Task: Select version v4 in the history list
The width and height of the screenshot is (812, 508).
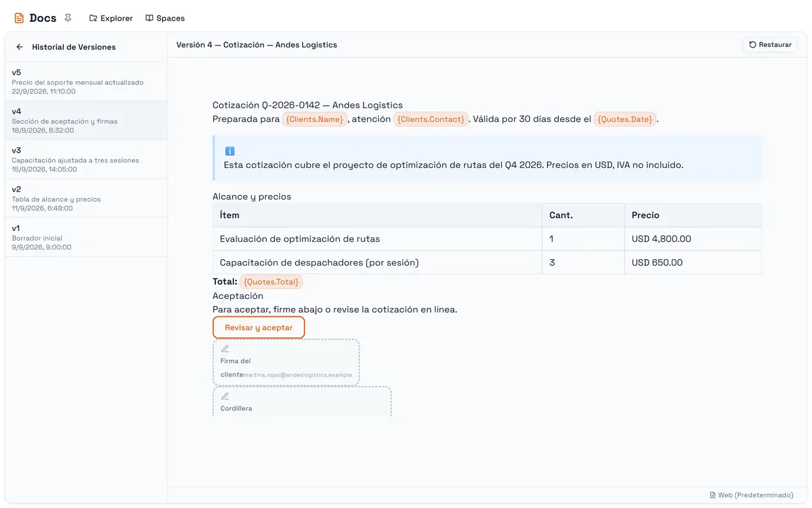Action: pos(86,121)
